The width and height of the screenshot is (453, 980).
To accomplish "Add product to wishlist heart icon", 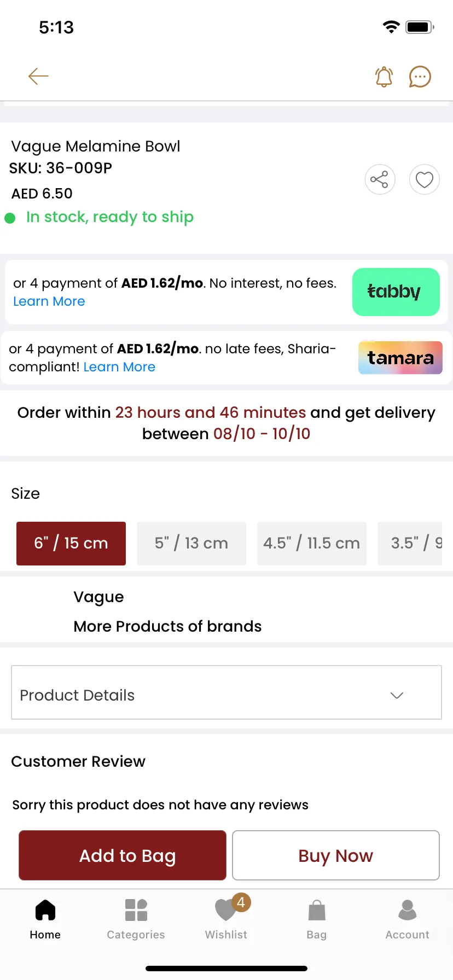I will 425,179.
